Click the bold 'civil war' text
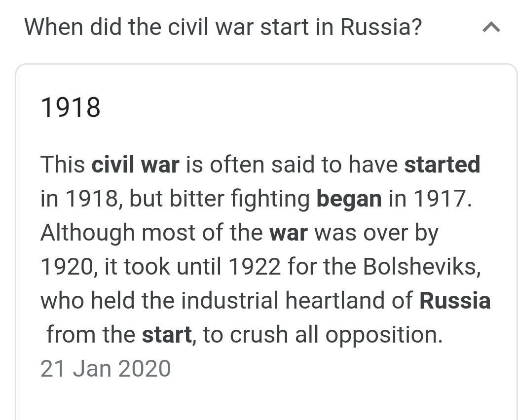This screenshot has height=420, width=518. (136, 164)
